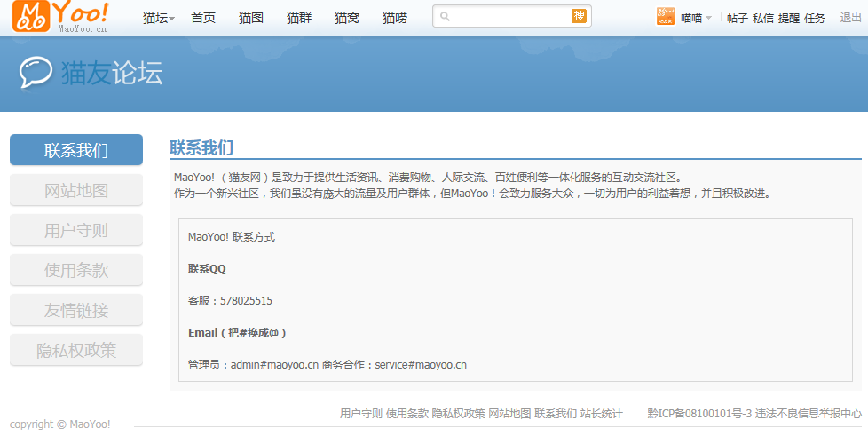Click 猫友论坛 banner title
Image resolution: width=868 pixels, height=436 pixels.
point(112,73)
